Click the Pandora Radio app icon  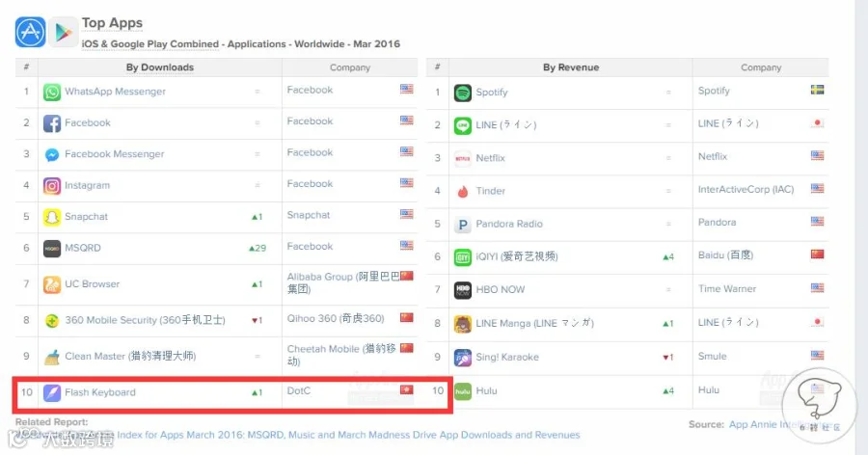pyautogui.click(x=463, y=225)
